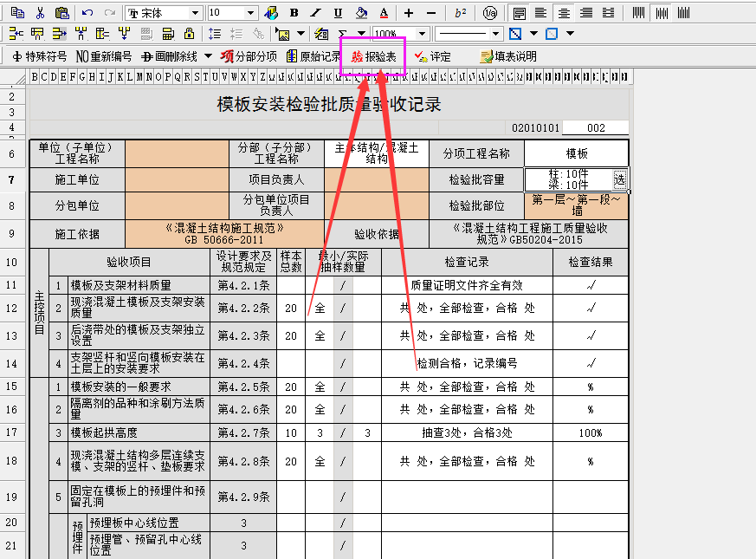Click the insert picture icon

click(282, 34)
